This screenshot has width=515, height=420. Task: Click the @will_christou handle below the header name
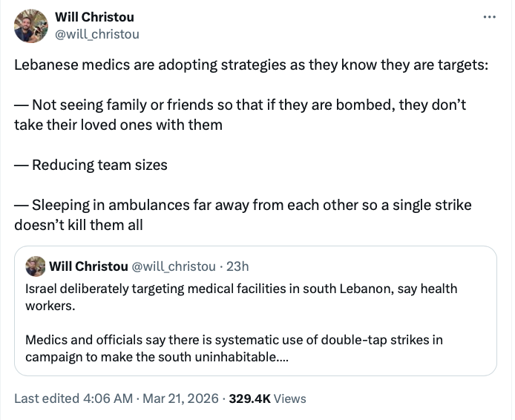pyautogui.click(x=96, y=33)
